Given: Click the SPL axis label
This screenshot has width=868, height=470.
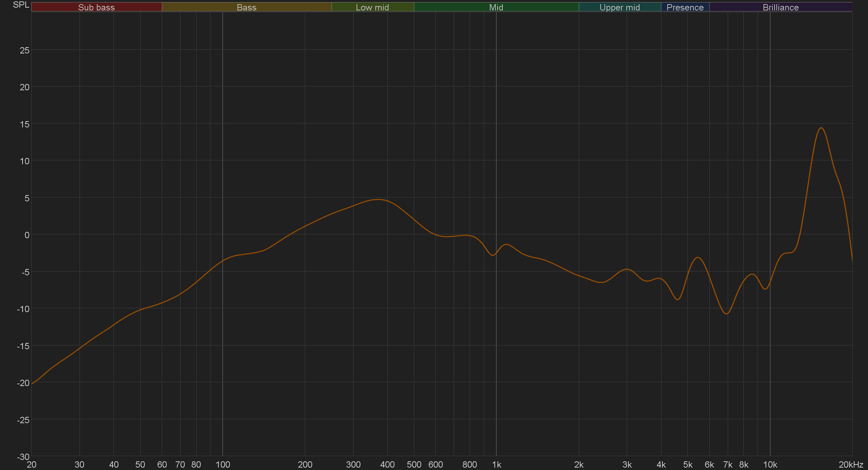Looking at the screenshot, I should click(21, 5).
